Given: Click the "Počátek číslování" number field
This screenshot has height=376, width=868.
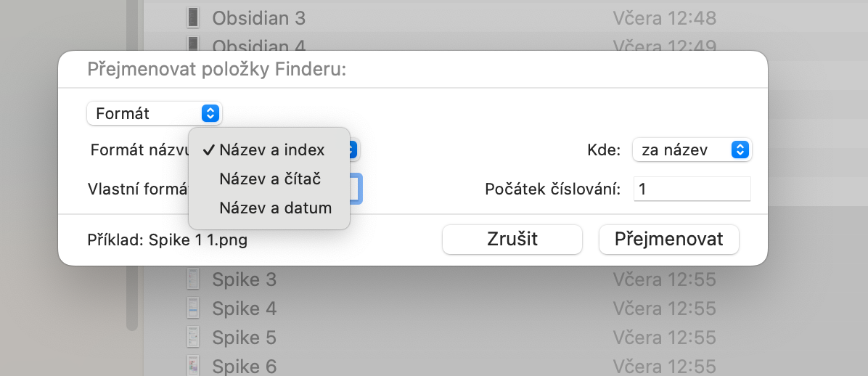Looking at the screenshot, I should pos(692,189).
